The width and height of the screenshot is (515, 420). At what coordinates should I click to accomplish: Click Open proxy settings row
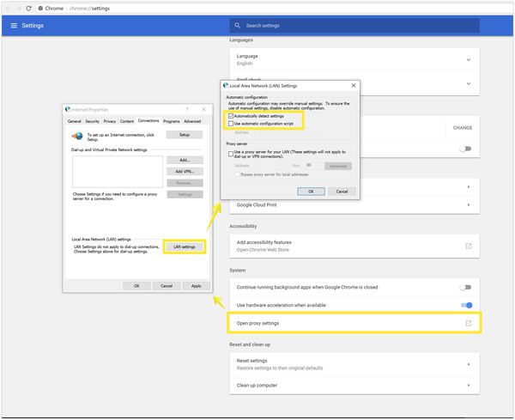click(354, 323)
